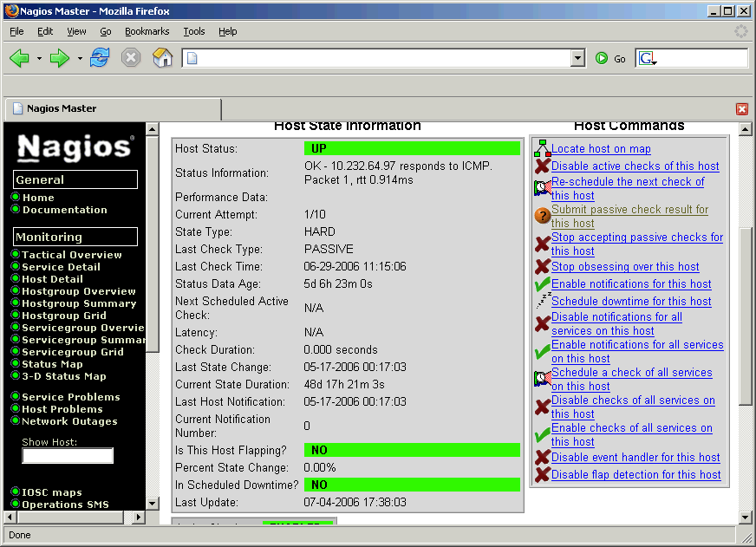Click the sidebar horizontal scrollbar left arrow
This screenshot has height=547, width=756.
click(x=10, y=518)
